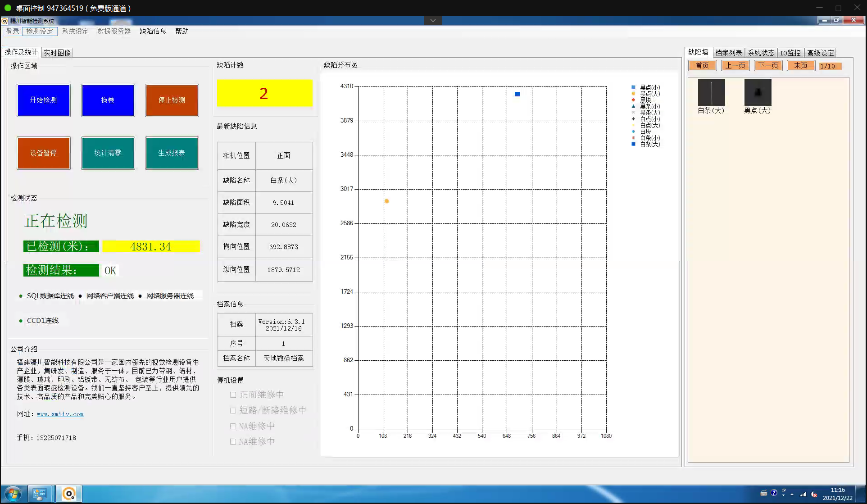Open the 系统设定 menu
This screenshot has width=867, height=504.
click(75, 31)
